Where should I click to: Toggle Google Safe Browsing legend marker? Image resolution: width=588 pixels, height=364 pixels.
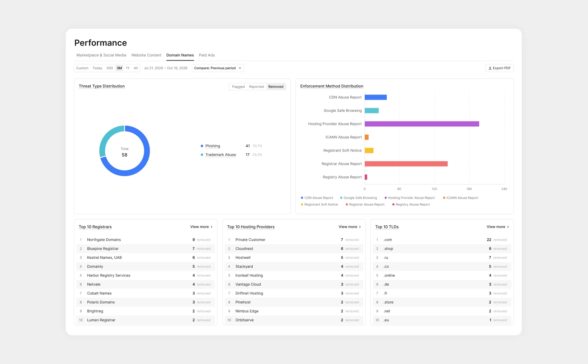coord(341,198)
